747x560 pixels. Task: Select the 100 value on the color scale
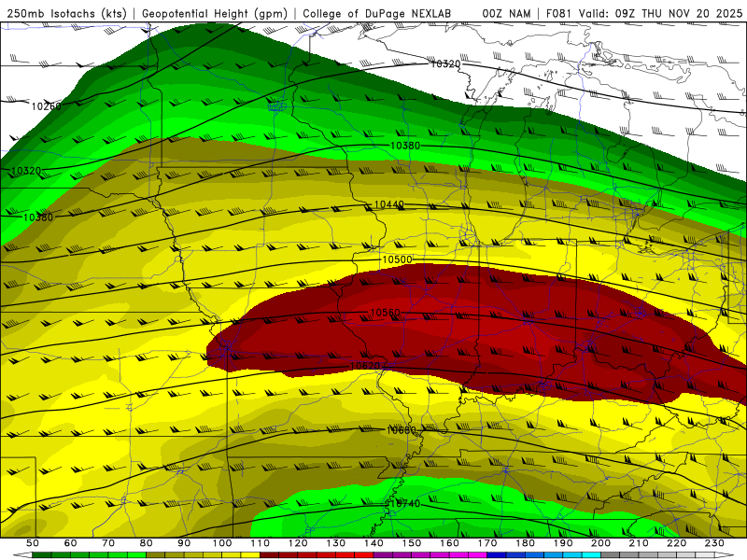[x=222, y=543]
